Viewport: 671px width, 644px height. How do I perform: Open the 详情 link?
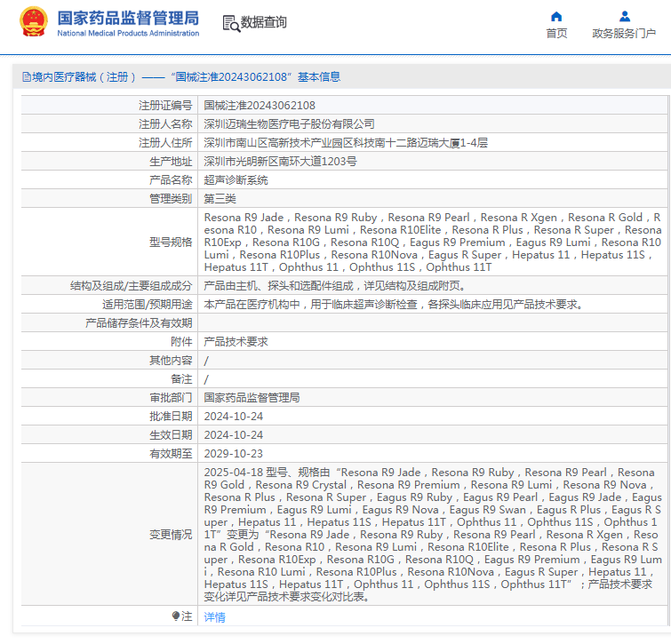214,617
